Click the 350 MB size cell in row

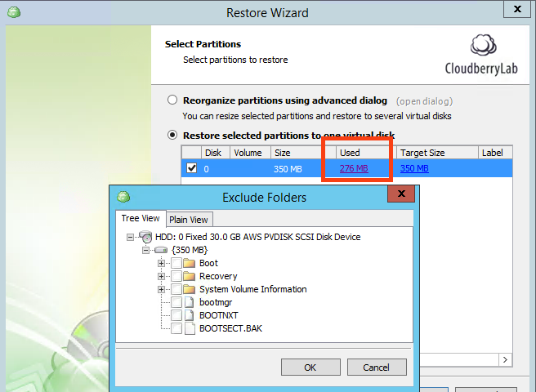point(288,169)
